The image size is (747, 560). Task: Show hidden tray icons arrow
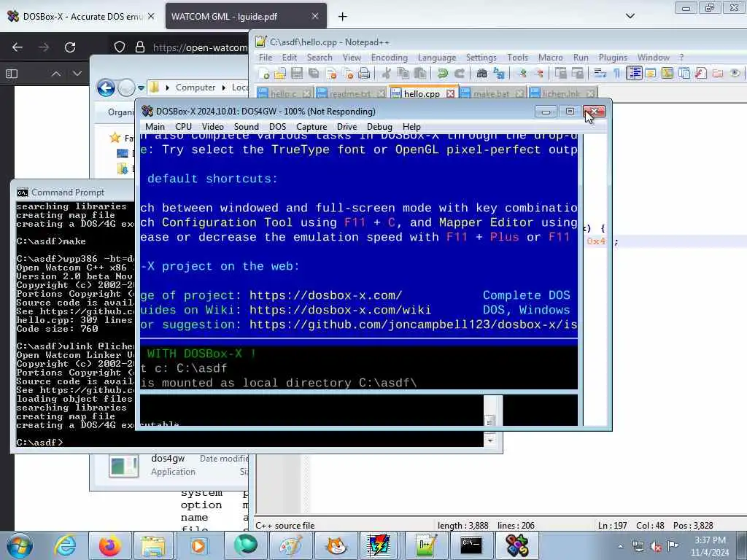[x=620, y=546]
